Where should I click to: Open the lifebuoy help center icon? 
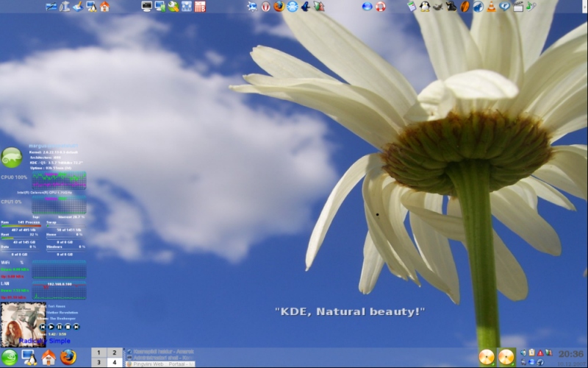coord(380,7)
